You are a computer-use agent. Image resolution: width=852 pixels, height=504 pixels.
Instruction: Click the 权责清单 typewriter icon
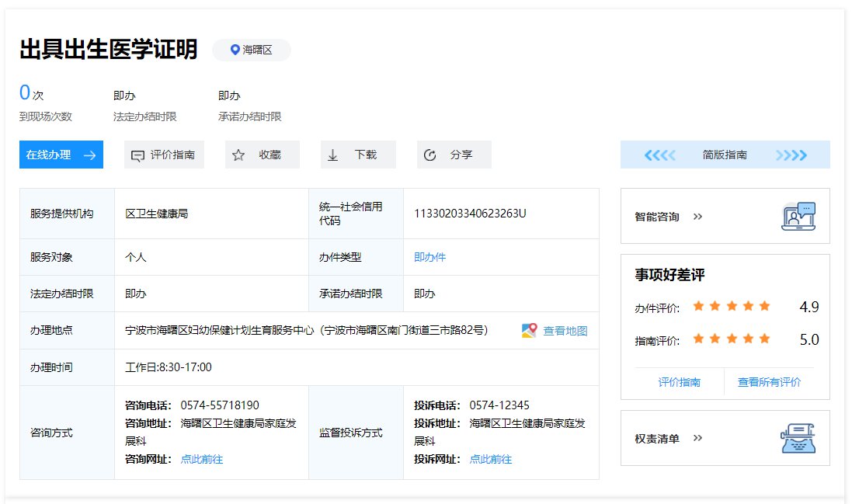point(798,438)
